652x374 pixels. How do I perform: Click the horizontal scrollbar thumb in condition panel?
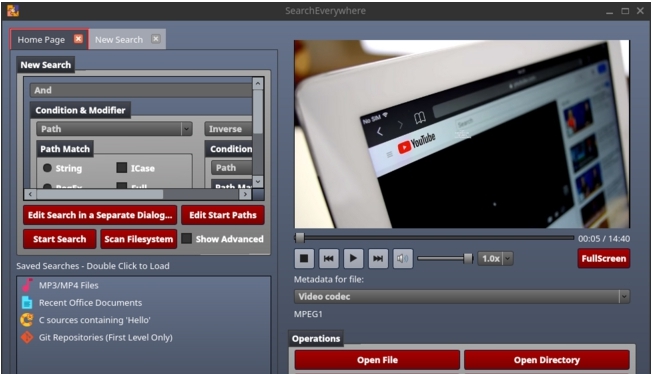tap(100, 194)
